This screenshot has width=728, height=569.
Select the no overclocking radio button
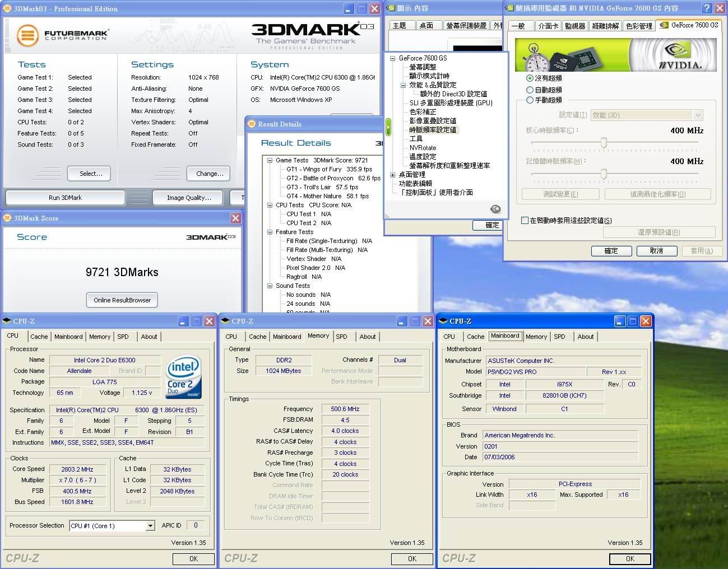(x=530, y=78)
